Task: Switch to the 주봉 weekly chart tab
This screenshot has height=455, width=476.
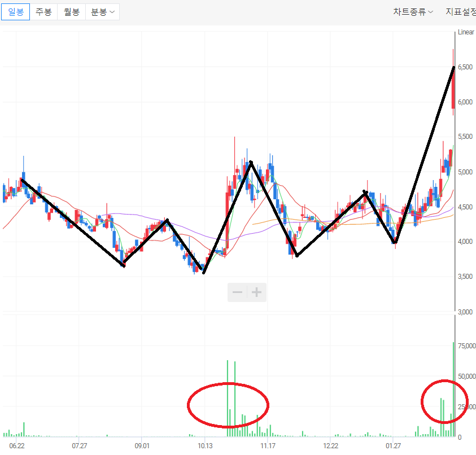Action: [x=43, y=12]
